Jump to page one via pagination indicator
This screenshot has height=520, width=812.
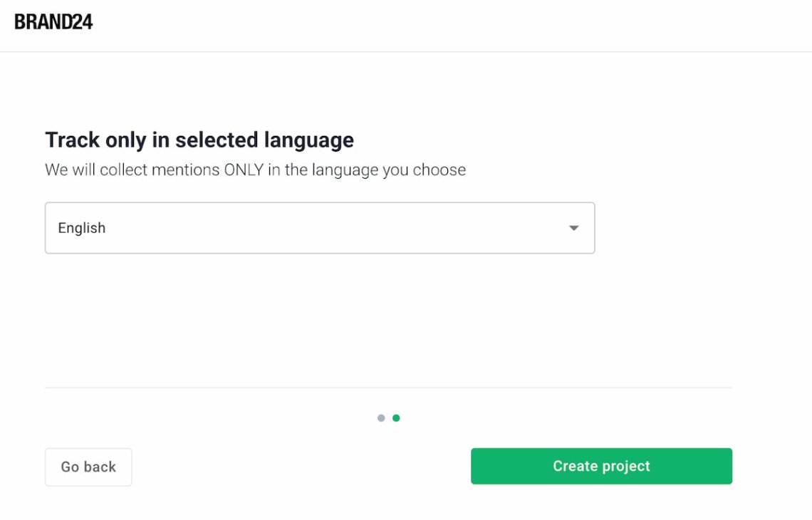[x=381, y=418]
